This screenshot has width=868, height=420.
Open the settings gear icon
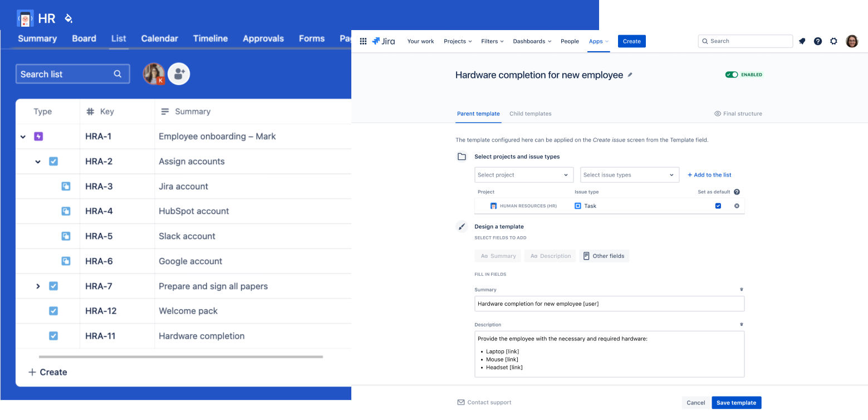pos(833,41)
